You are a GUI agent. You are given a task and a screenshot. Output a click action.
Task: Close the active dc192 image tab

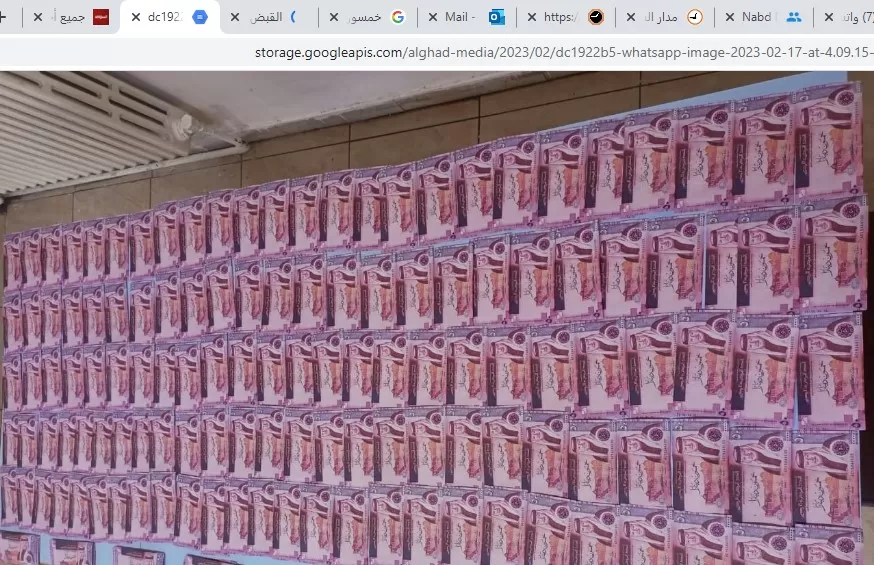click(x=135, y=17)
